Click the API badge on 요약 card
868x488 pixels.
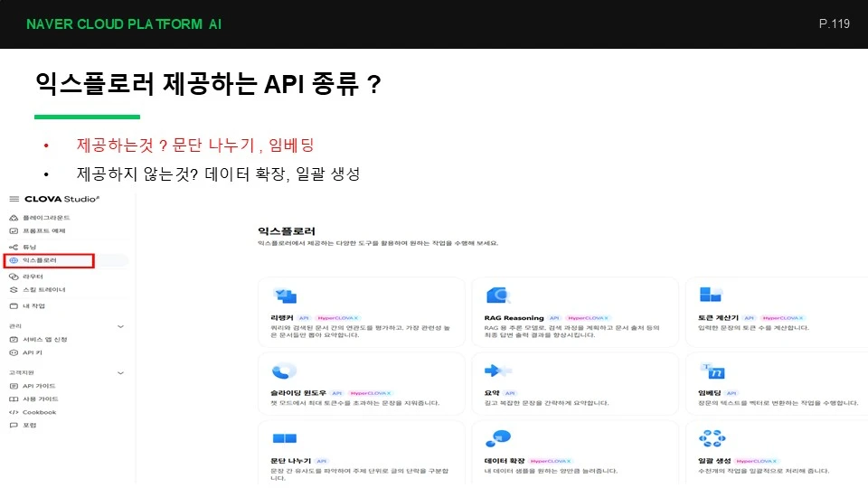(x=510, y=393)
